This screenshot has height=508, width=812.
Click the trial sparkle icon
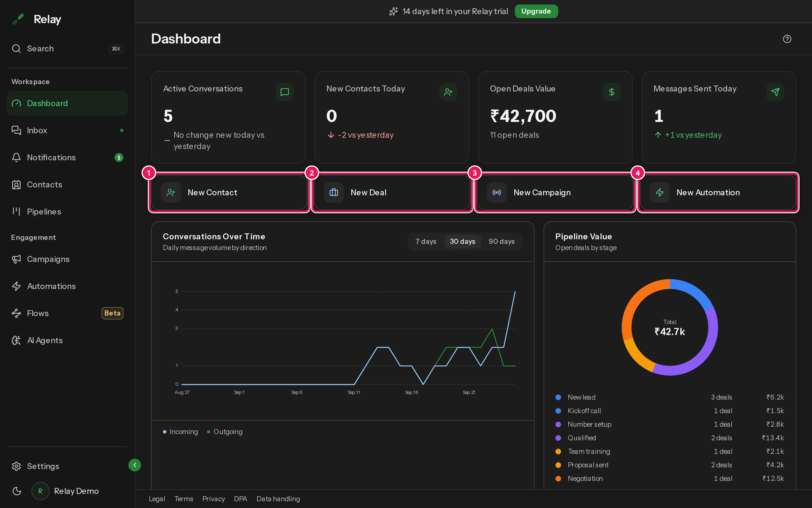(x=393, y=11)
